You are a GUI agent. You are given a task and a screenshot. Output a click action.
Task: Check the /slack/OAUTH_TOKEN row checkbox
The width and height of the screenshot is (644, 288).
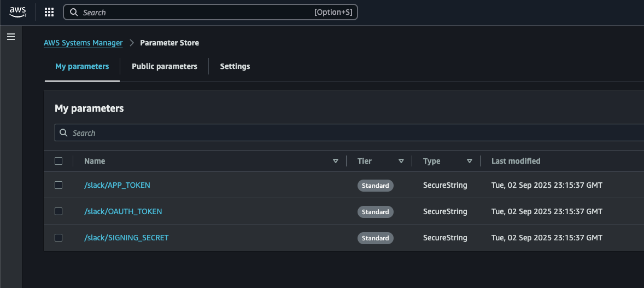coord(58,211)
